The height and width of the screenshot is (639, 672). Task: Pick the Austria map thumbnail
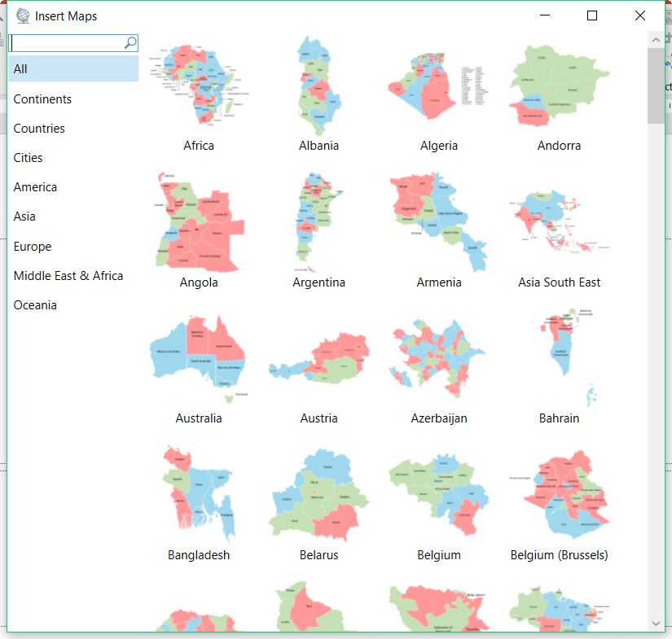click(x=318, y=358)
